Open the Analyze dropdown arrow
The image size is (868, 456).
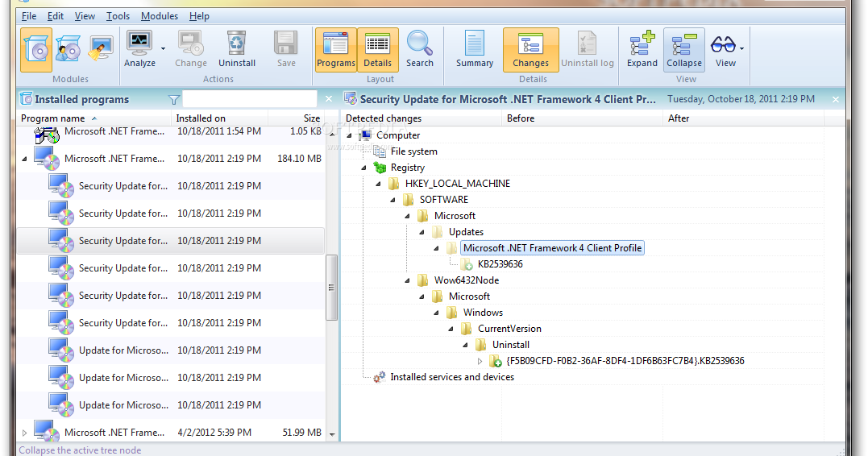coord(164,48)
